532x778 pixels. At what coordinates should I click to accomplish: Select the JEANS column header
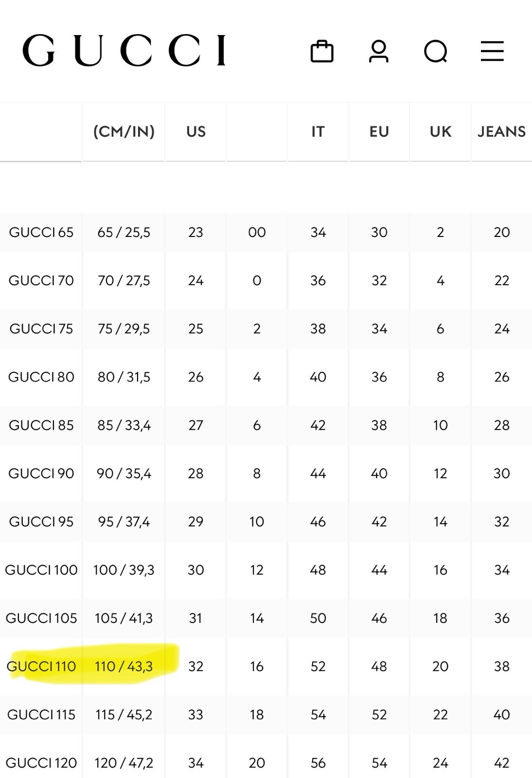[501, 131]
